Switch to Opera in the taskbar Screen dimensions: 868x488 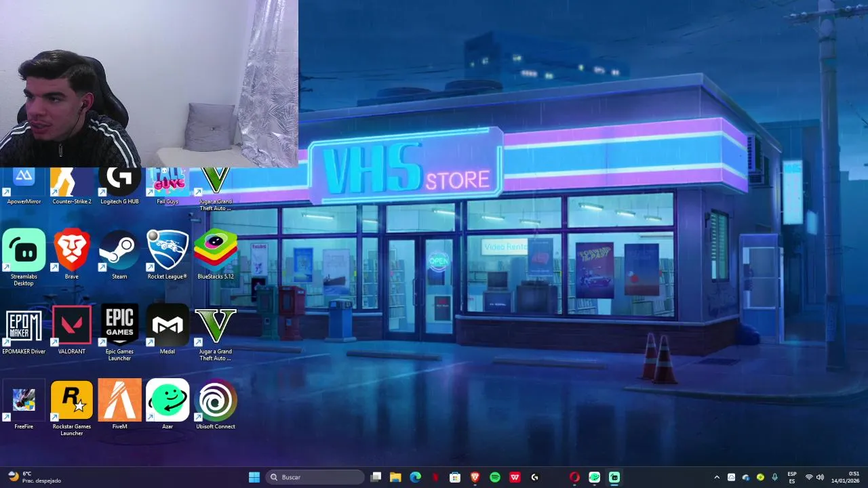tap(574, 477)
